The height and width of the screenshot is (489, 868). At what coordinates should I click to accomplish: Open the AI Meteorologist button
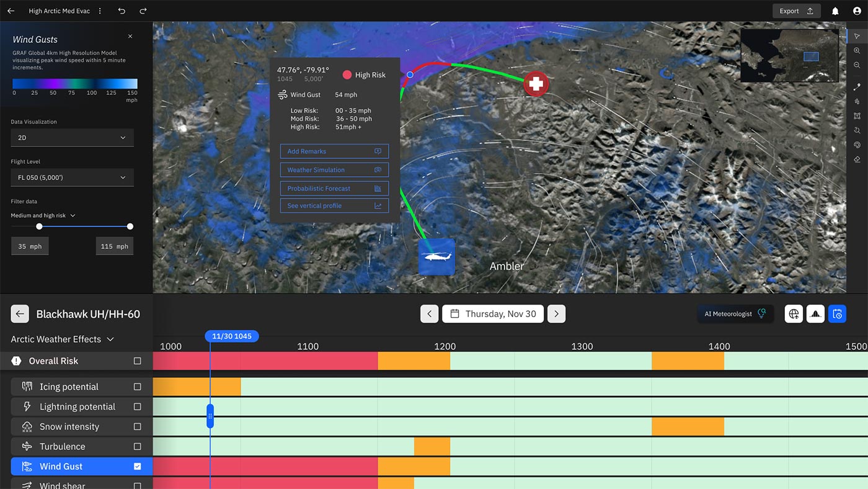(x=735, y=314)
